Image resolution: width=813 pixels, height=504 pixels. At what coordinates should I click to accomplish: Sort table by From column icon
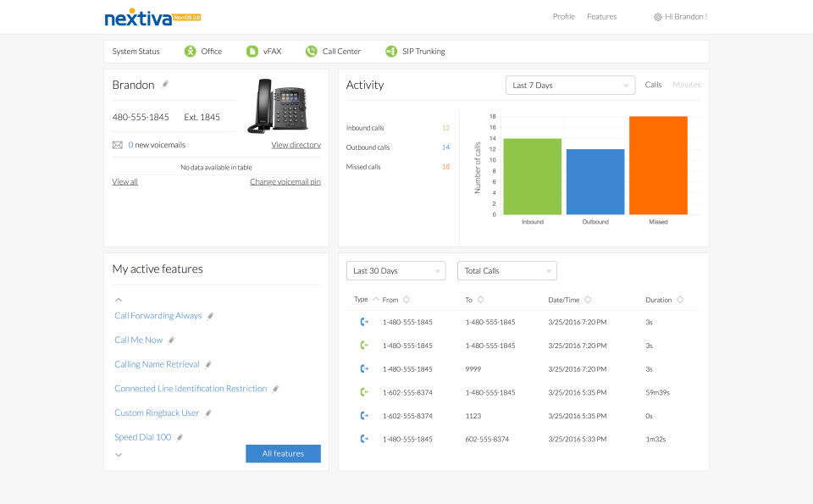pos(406,299)
